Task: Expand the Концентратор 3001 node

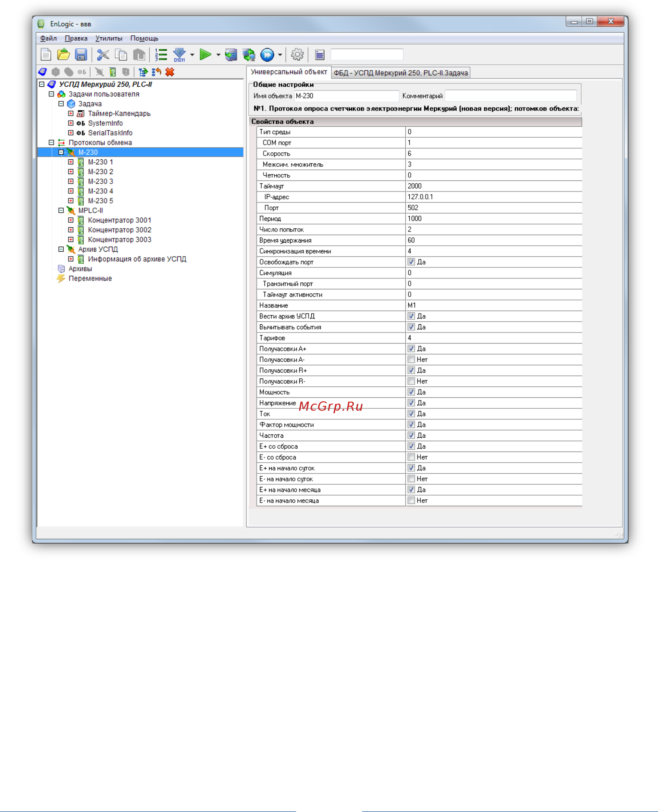Action: point(70,220)
